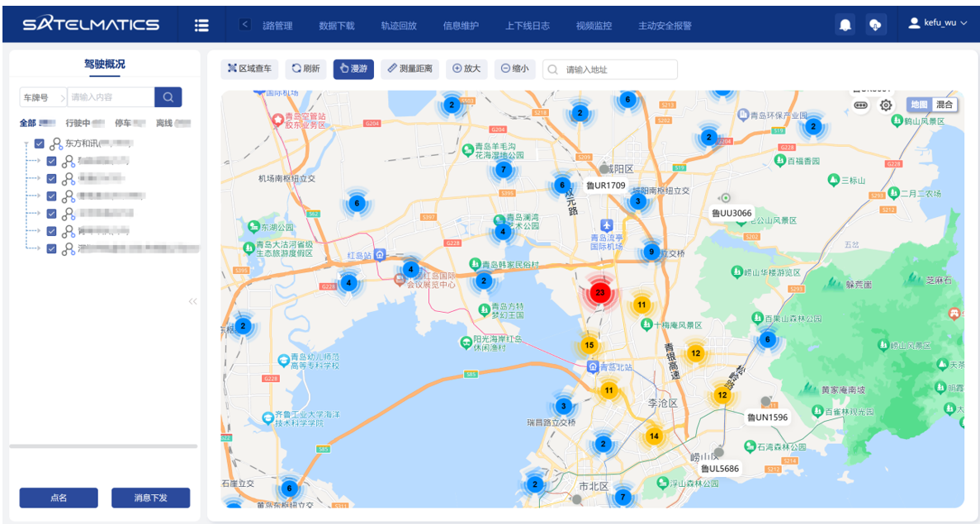The image size is (980, 524).
Task: Click the 刷新 refresh button
Action: tap(306, 68)
